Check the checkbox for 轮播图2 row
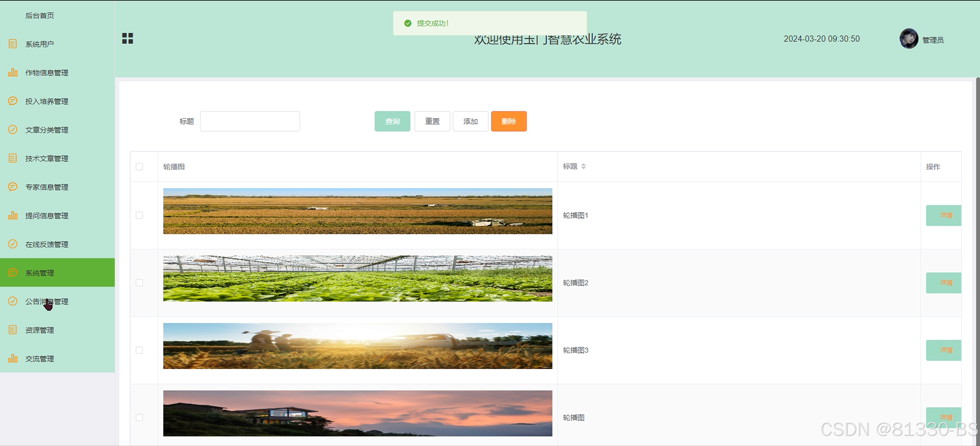This screenshot has height=446, width=980. (x=139, y=283)
